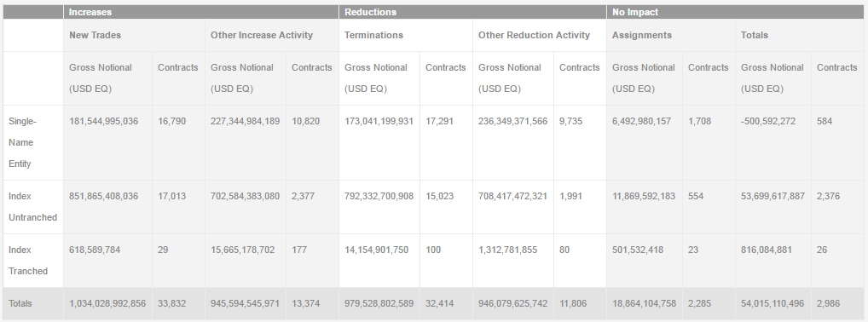Select the Other Increase Activity heading
Screen dimensions: 868x322
click(261, 35)
